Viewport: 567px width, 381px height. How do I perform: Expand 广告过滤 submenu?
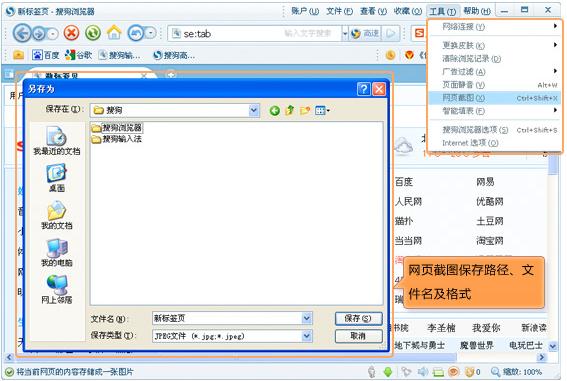point(495,72)
